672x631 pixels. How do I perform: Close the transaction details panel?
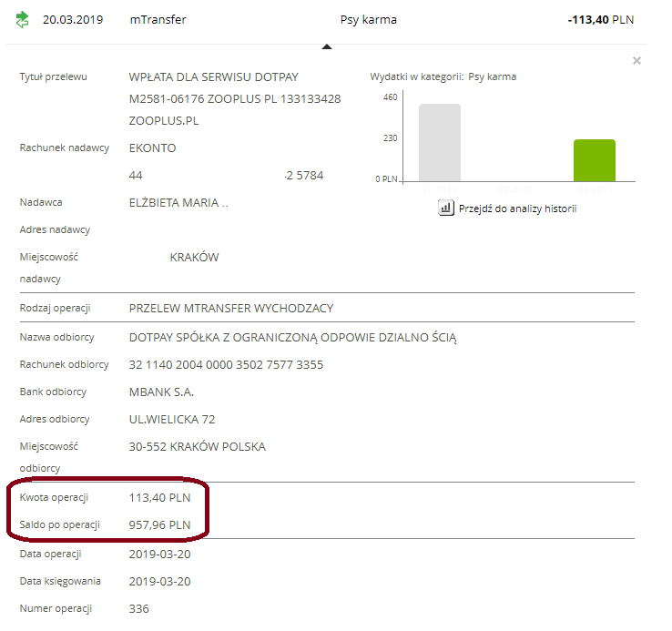(x=636, y=61)
